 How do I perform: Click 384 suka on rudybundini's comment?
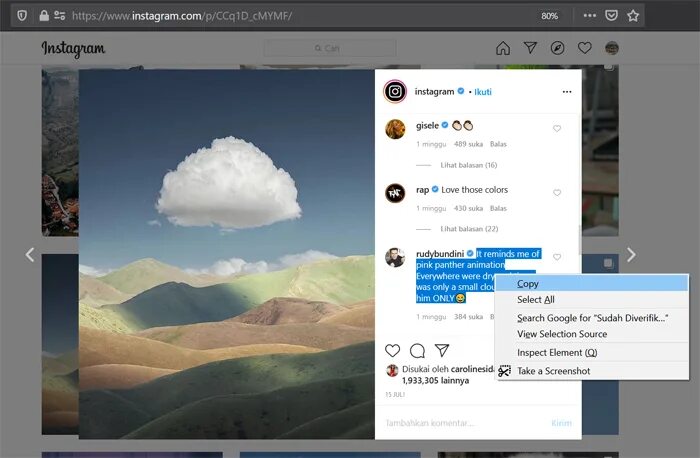(x=468, y=317)
